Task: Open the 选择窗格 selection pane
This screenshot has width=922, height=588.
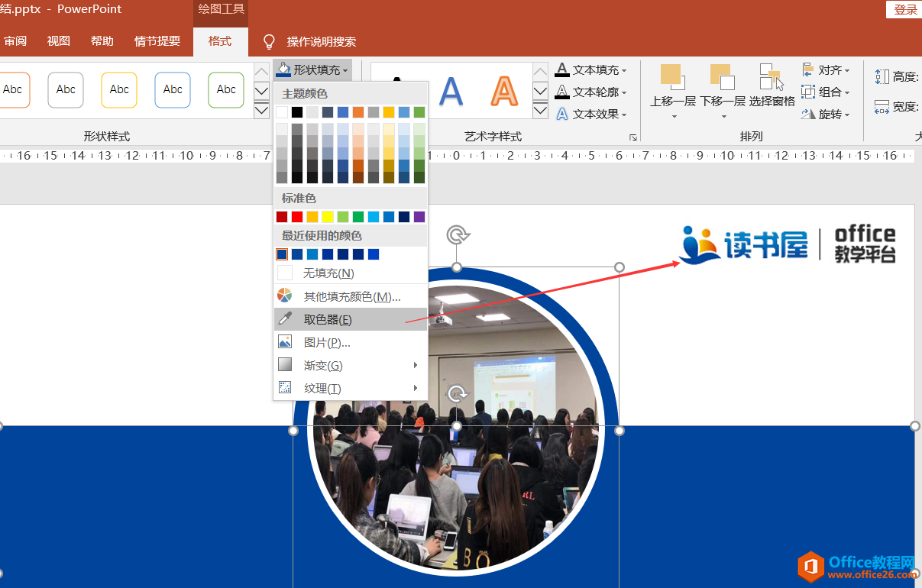Action: (772, 86)
